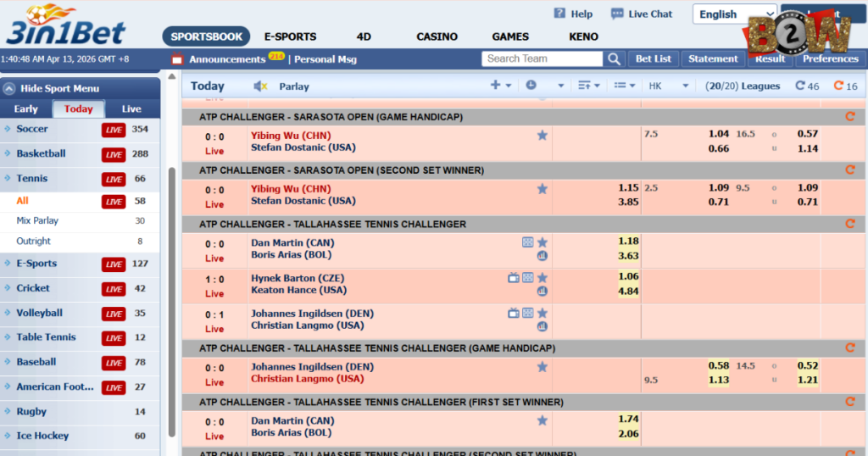Refresh Tallahassee Challenger Game Handicap league
868x456 pixels.
click(850, 348)
